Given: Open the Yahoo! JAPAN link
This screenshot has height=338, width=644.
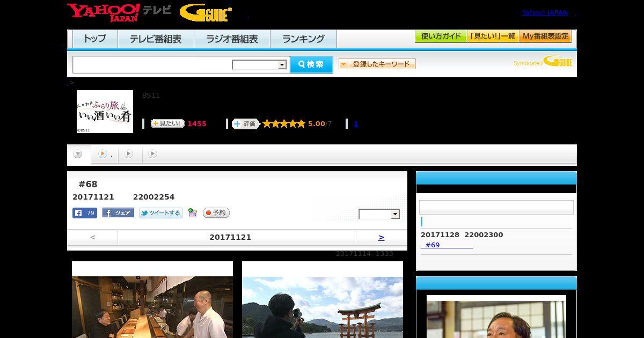Looking at the screenshot, I should (x=545, y=13).
